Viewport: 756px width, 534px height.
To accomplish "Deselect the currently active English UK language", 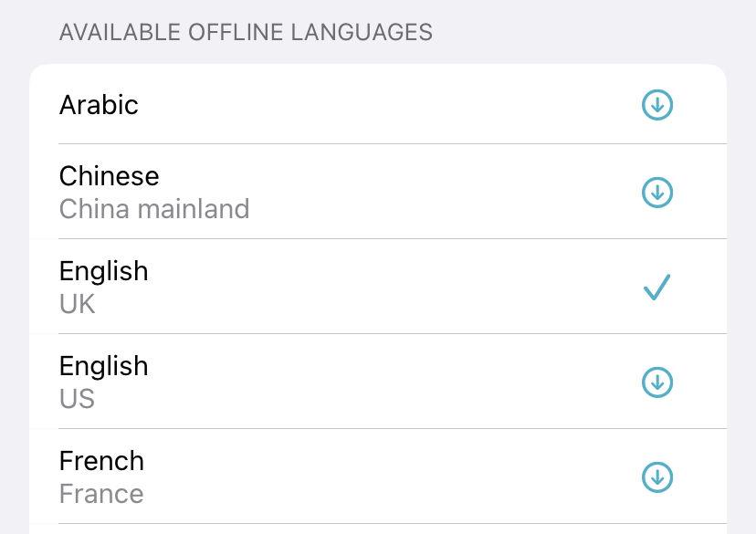I will [x=656, y=287].
